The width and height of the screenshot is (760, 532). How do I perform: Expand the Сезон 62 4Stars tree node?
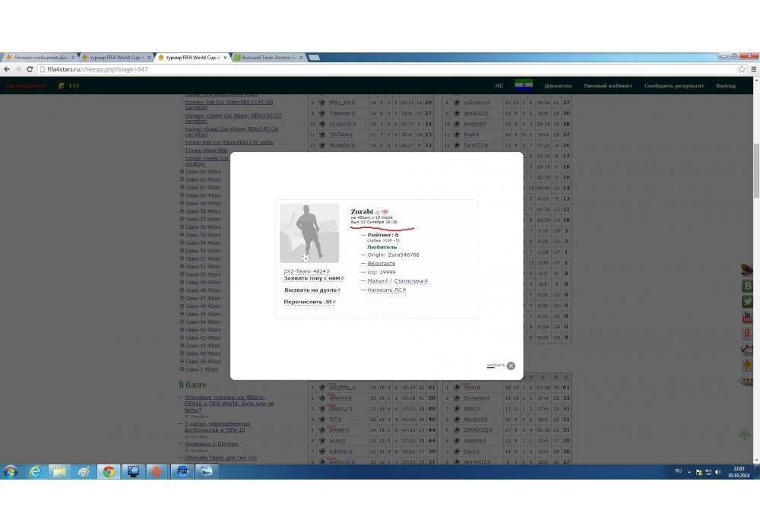coord(182,179)
